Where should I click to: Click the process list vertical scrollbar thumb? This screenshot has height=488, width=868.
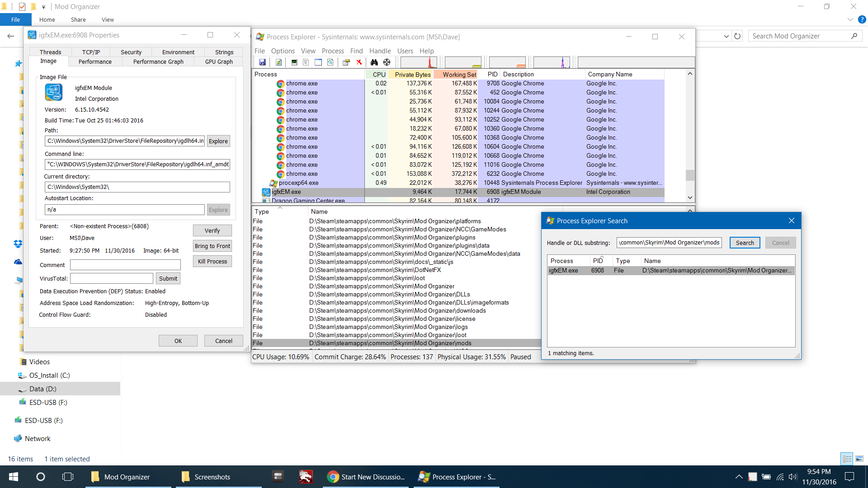coord(690,175)
